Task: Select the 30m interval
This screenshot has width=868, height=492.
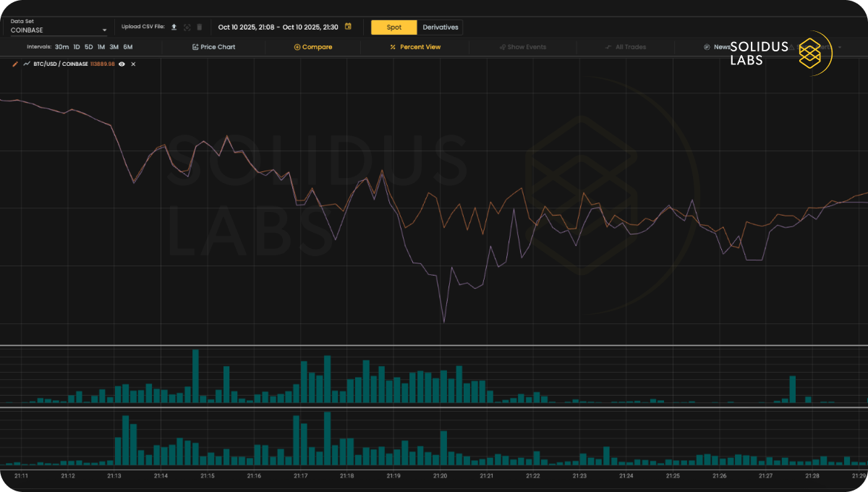Action: (62, 47)
